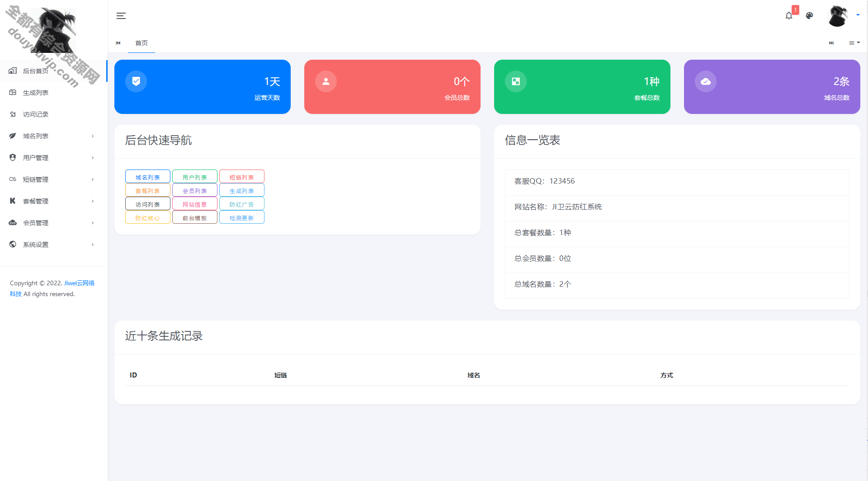Click the 防红核心 quick nav button
Image resolution: width=868 pixels, height=481 pixels.
point(148,217)
